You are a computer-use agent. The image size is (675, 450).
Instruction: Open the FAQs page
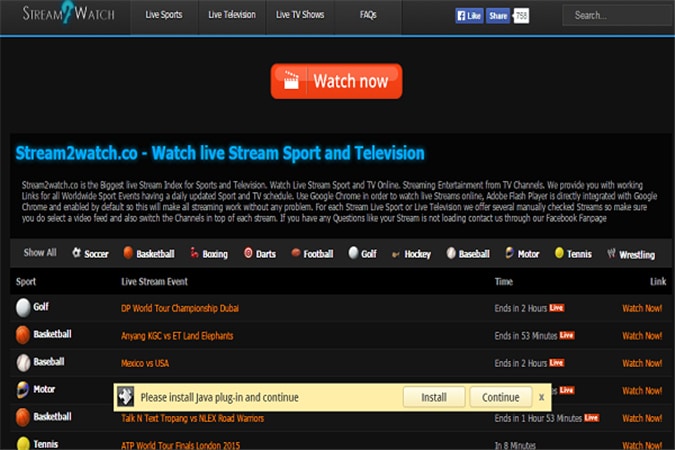tap(368, 15)
